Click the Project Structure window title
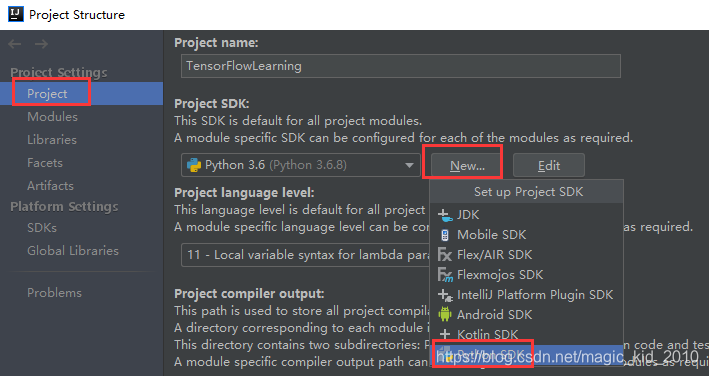This screenshot has height=376, width=709. point(77,14)
